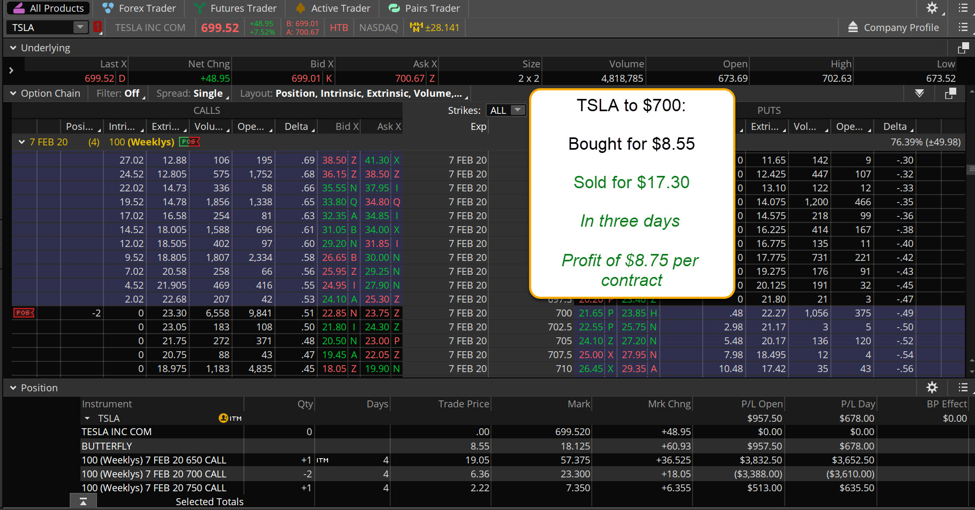Image resolution: width=975 pixels, height=510 pixels.
Task: Click the 702.5 strike price cell
Action: pyautogui.click(x=560, y=327)
